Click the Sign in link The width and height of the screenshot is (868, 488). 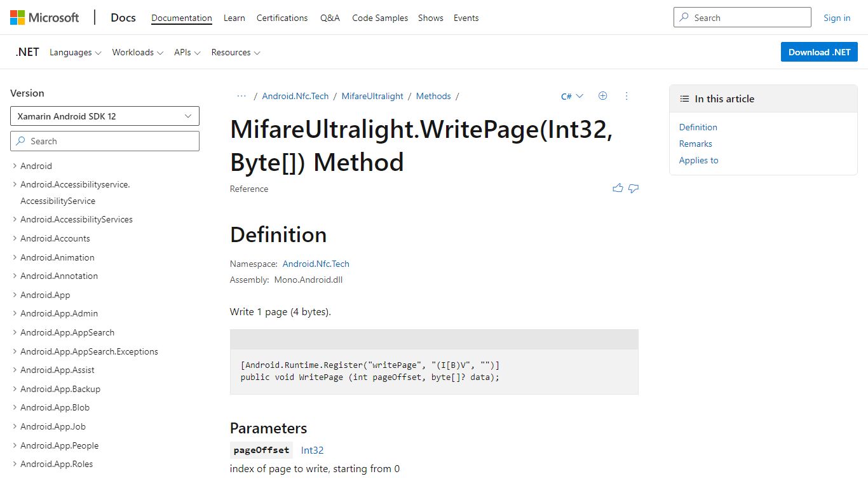tap(837, 18)
